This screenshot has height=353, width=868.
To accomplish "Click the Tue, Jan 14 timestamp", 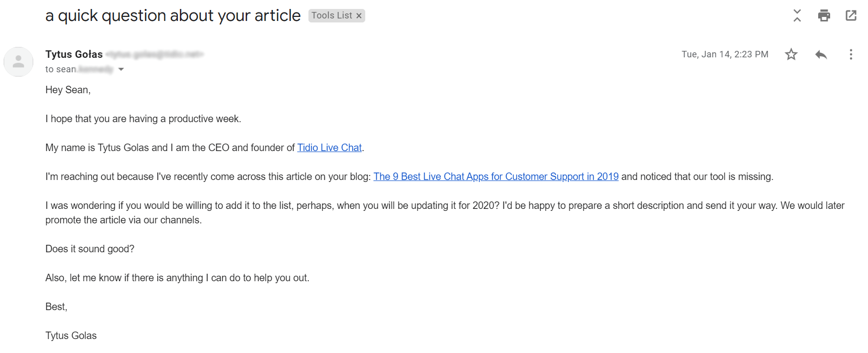I will (x=724, y=54).
